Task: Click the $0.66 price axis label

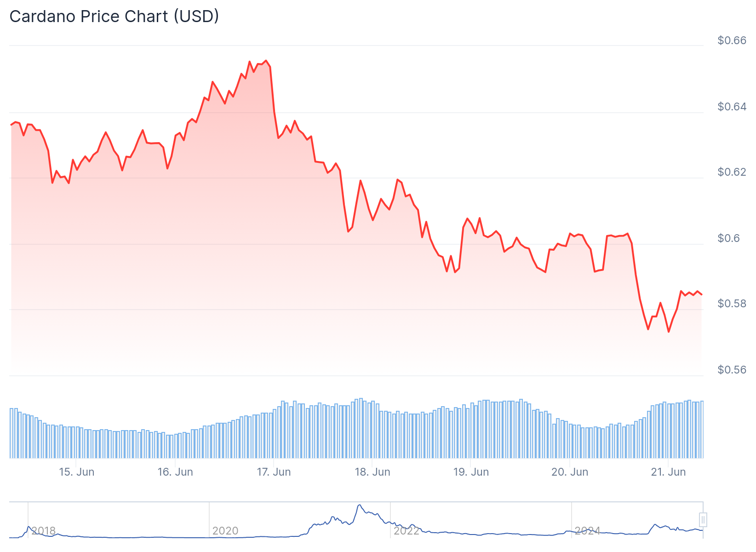Action: [x=732, y=40]
